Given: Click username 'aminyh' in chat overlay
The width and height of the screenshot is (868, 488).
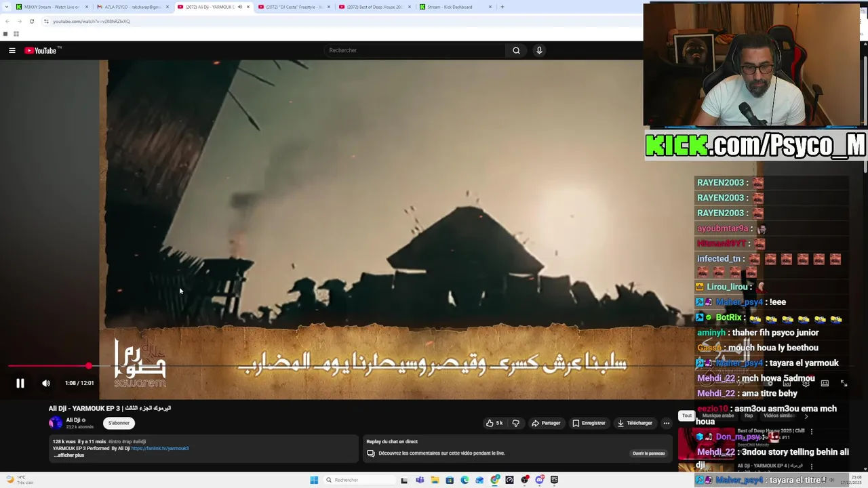Looking at the screenshot, I should pyautogui.click(x=711, y=333).
